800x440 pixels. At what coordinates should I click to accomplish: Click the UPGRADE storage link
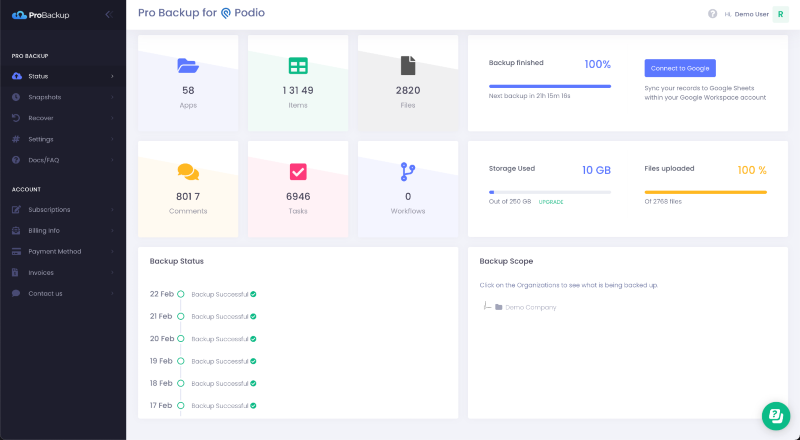(551, 202)
